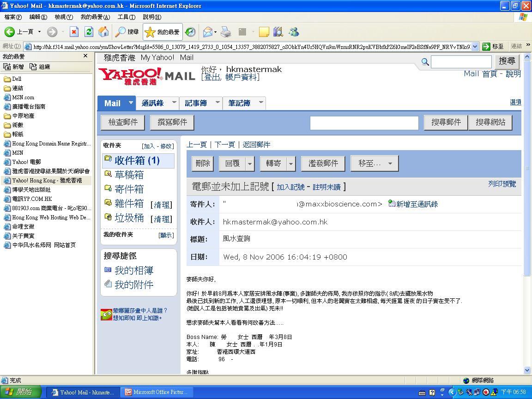Click the 刪除 delete button

[x=203, y=164]
